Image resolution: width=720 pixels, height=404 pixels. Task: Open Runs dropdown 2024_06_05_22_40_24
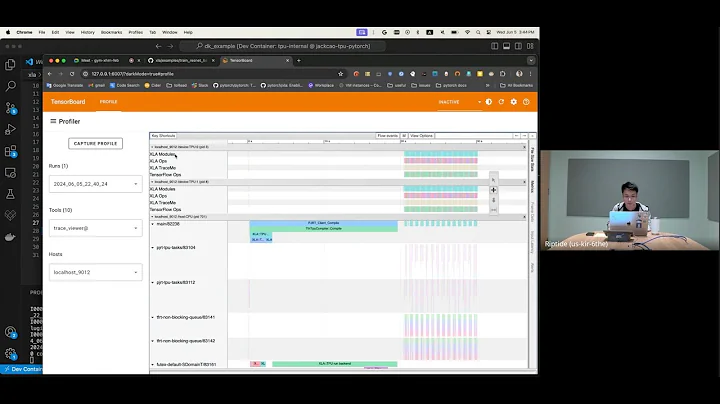click(x=96, y=184)
